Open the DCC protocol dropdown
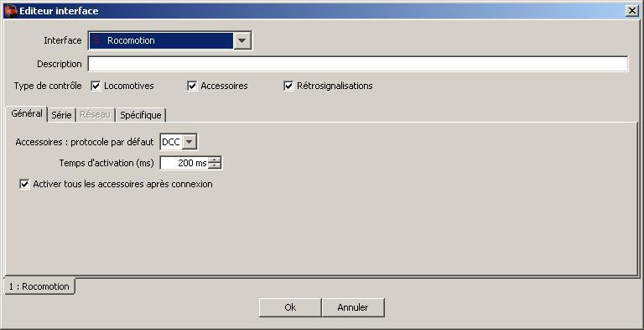The width and height of the screenshot is (644, 330). pyautogui.click(x=189, y=142)
